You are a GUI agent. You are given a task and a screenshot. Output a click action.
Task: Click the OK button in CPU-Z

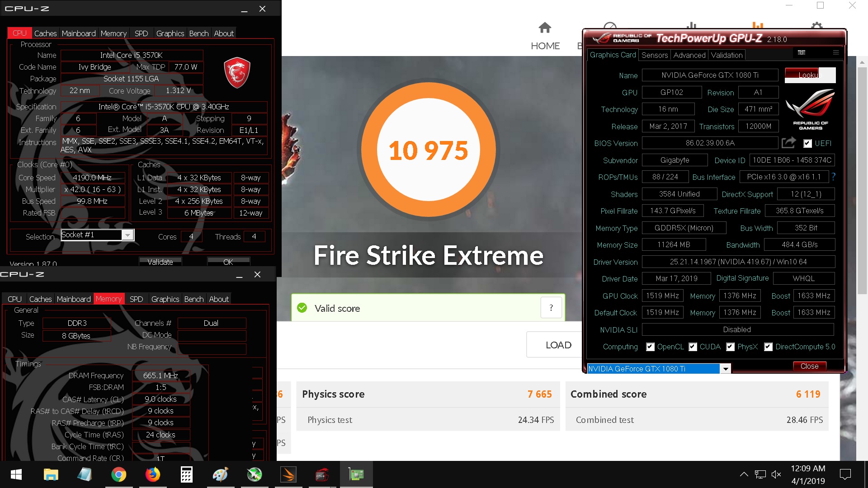pyautogui.click(x=228, y=262)
